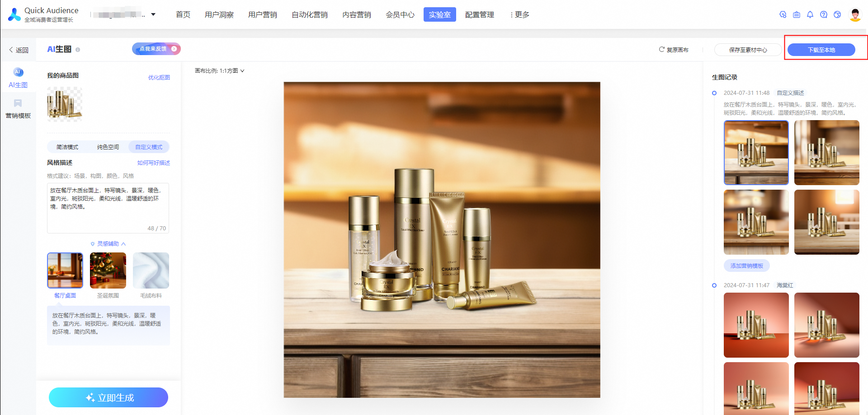Select the second 海棠红 result thumbnail
The height and width of the screenshot is (415, 868).
827,325
